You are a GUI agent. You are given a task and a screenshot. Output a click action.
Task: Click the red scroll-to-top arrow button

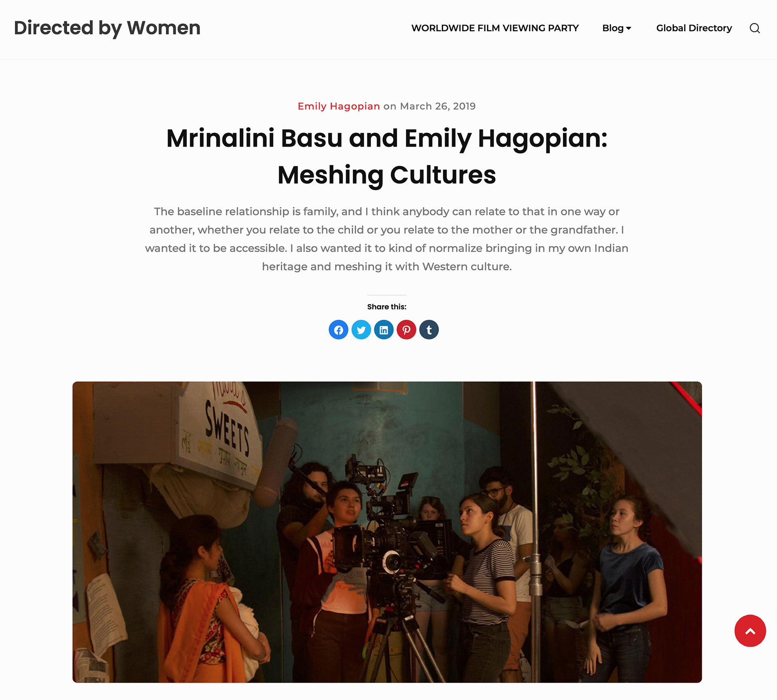coord(750,631)
